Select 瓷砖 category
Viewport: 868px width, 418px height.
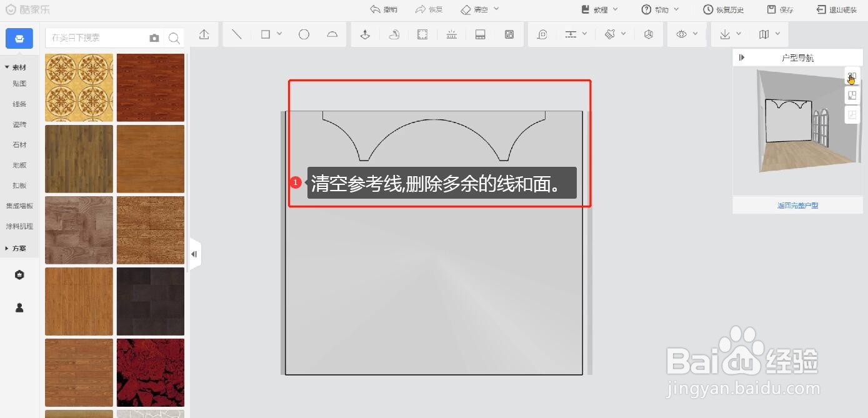(19, 124)
